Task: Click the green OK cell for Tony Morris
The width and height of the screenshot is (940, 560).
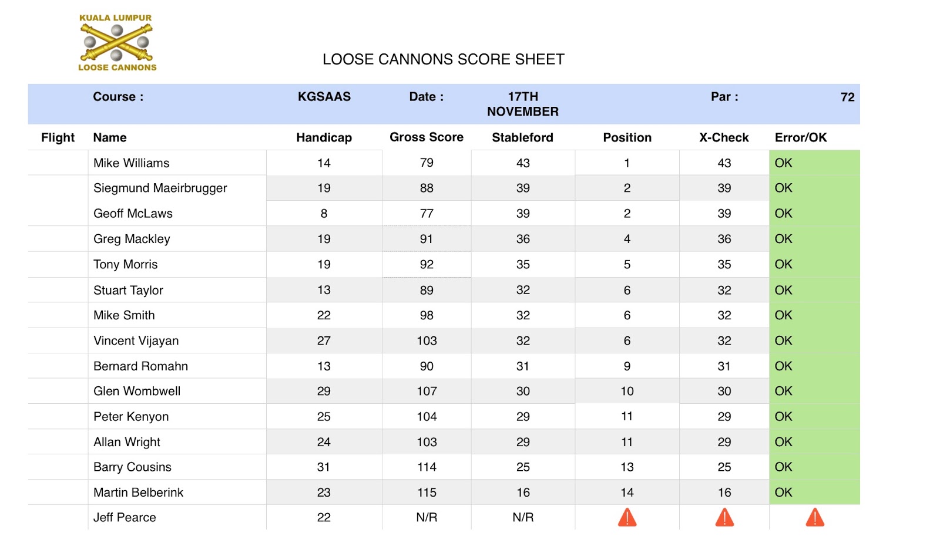Action: tap(814, 265)
